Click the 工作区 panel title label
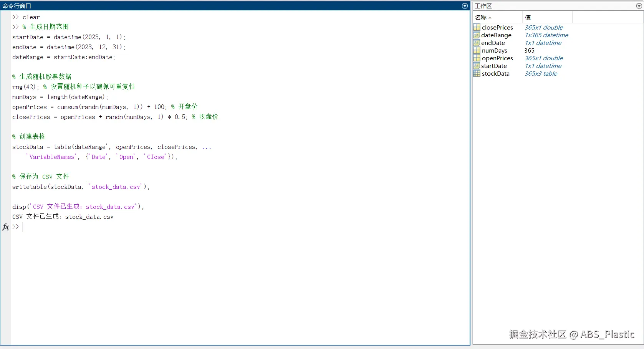Image resolution: width=644 pixels, height=349 pixels. click(x=483, y=6)
